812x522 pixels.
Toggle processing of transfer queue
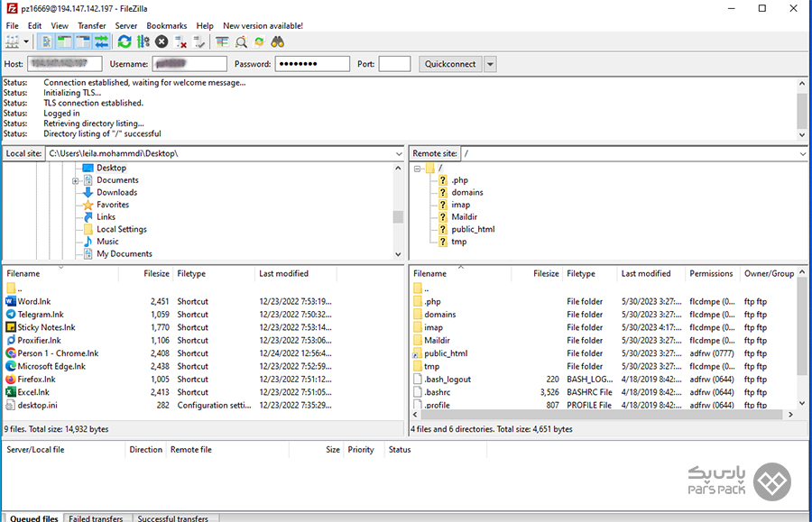tap(143, 41)
